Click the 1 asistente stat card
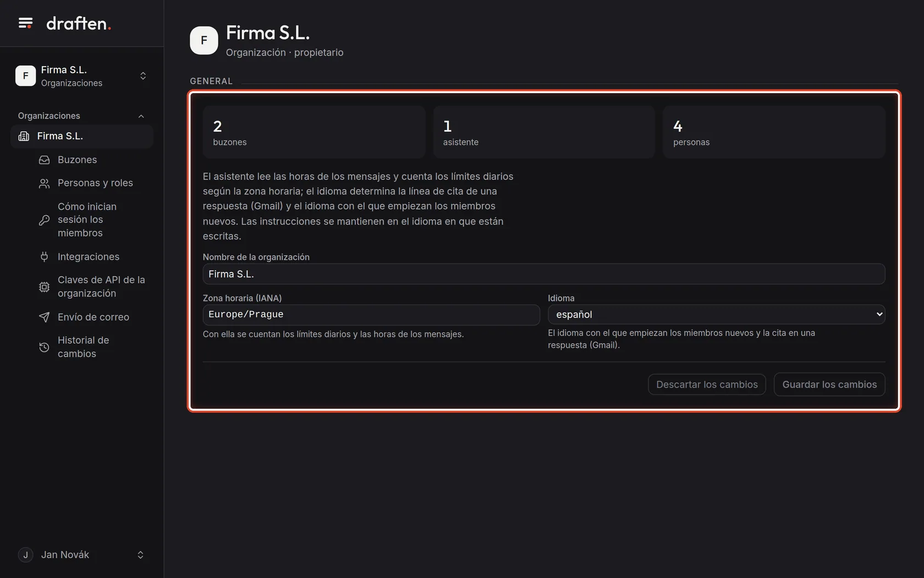The height and width of the screenshot is (578, 924). tap(544, 132)
